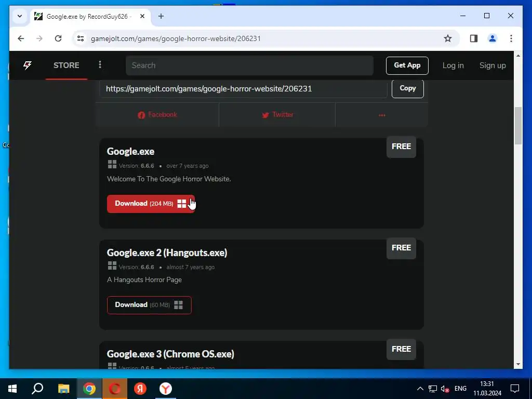Open red Yandex icon in taskbar
This screenshot has height=399, width=532.
click(x=140, y=389)
